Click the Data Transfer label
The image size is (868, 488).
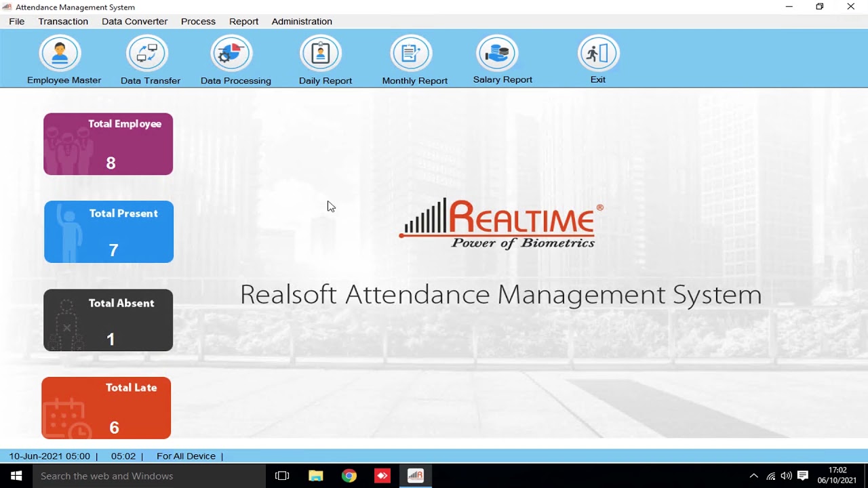[x=151, y=81]
